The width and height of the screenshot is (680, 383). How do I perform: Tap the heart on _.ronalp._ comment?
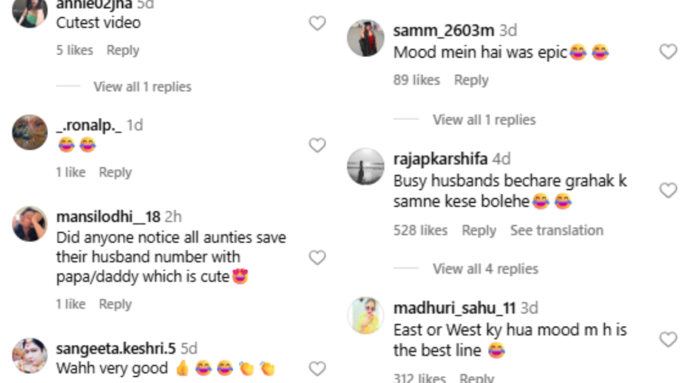tap(317, 145)
